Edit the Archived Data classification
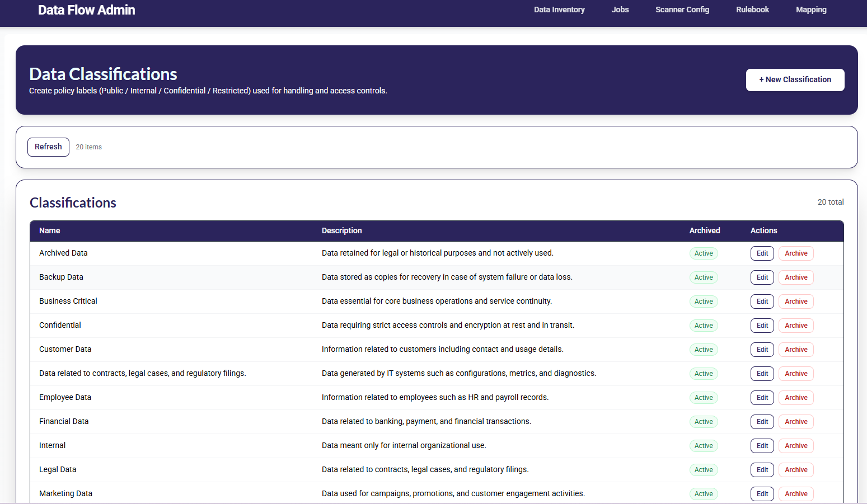Viewport: 867px width, 504px height. point(762,253)
